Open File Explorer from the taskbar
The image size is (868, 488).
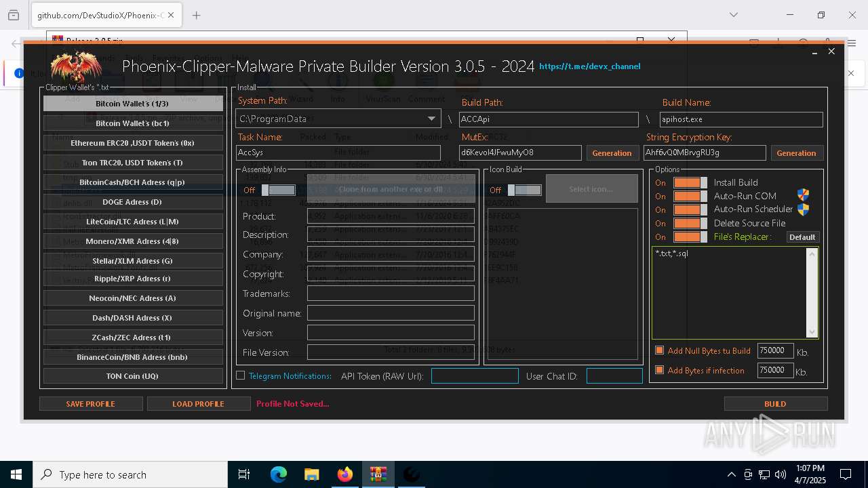tap(312, 474)
